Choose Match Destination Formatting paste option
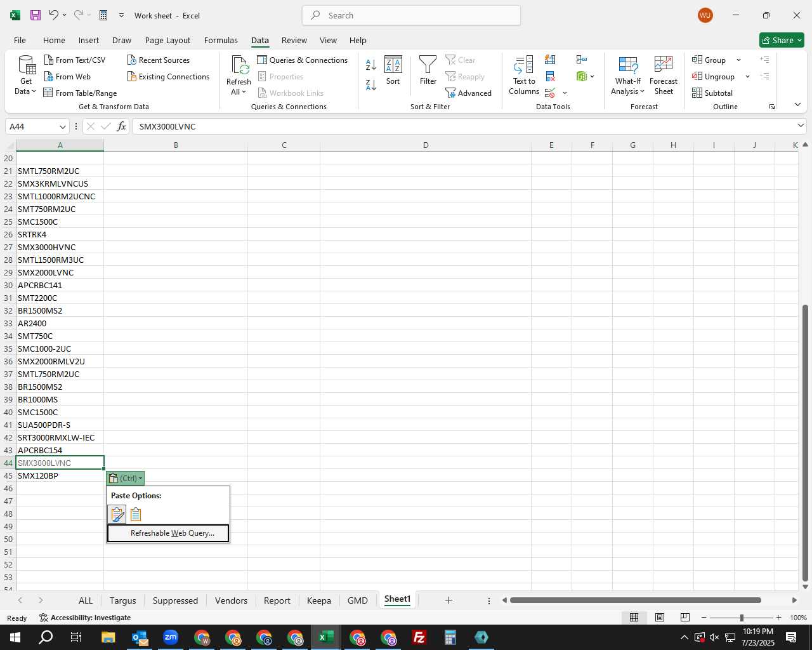 136,514
